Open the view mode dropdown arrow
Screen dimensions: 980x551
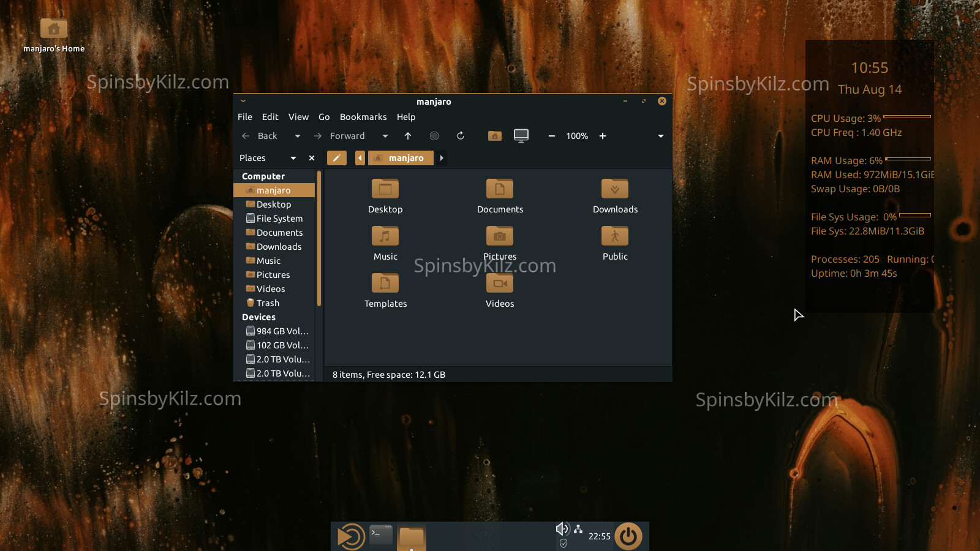(661, 136)
